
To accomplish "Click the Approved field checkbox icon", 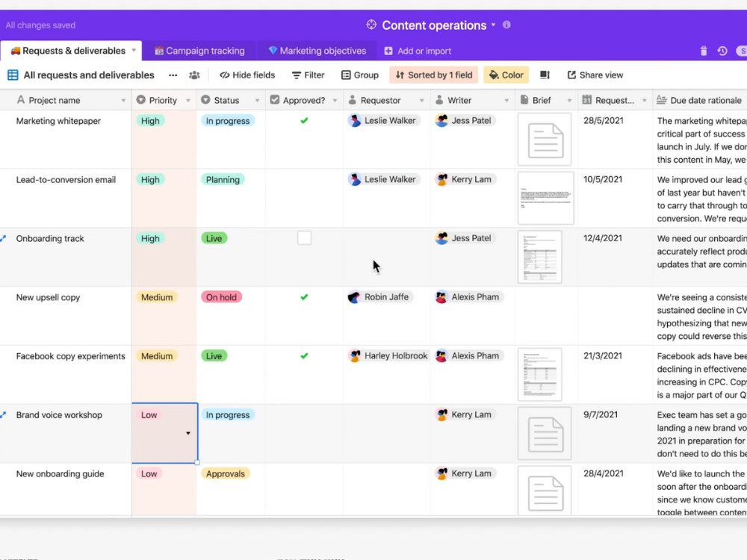I will point(274,100).
